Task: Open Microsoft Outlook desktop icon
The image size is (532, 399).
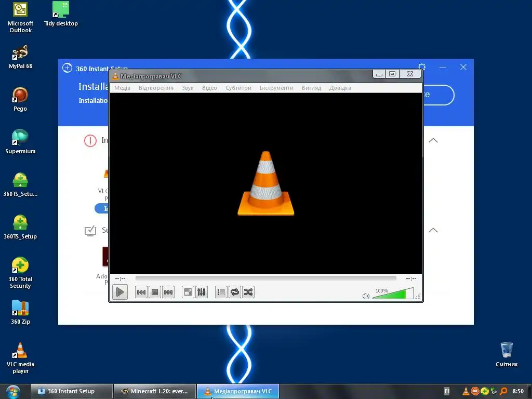Action: pos(20,18)
